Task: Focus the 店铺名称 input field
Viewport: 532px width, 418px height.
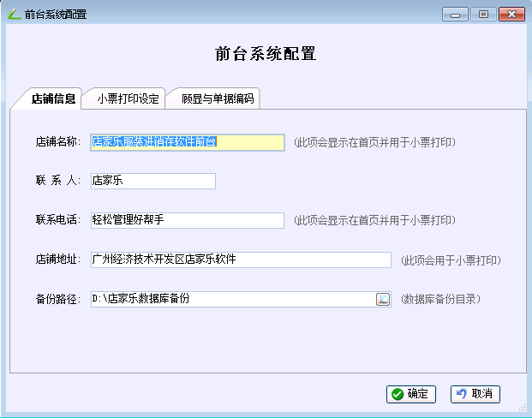Action: 188,142
